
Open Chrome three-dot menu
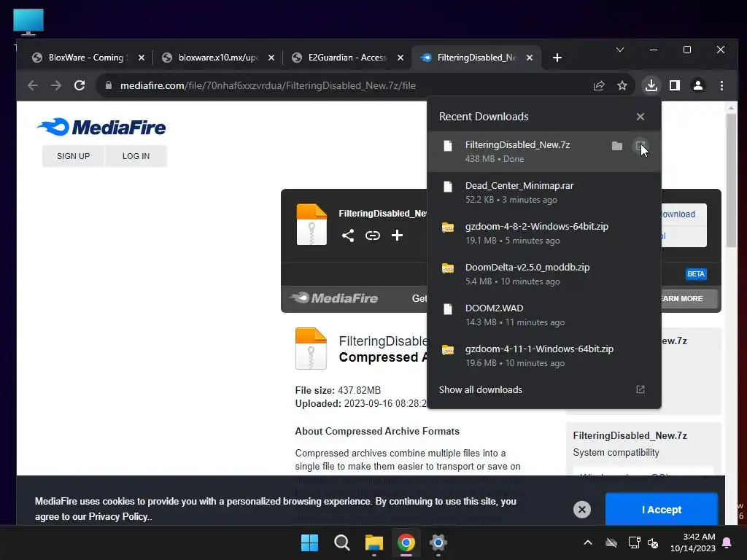click(721, 86)
